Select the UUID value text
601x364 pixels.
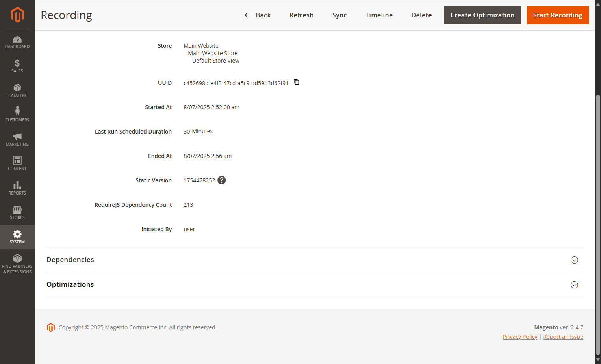(x=236, y=83)
